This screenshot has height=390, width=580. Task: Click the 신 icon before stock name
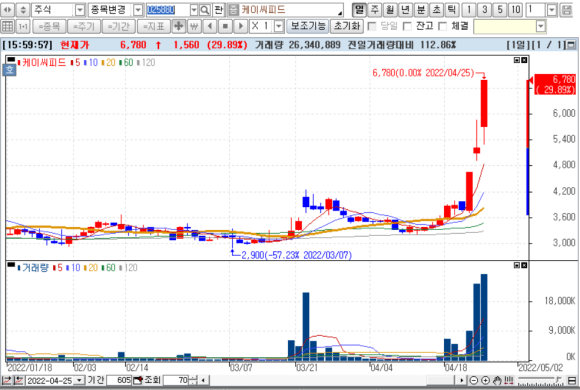point(233,10)
